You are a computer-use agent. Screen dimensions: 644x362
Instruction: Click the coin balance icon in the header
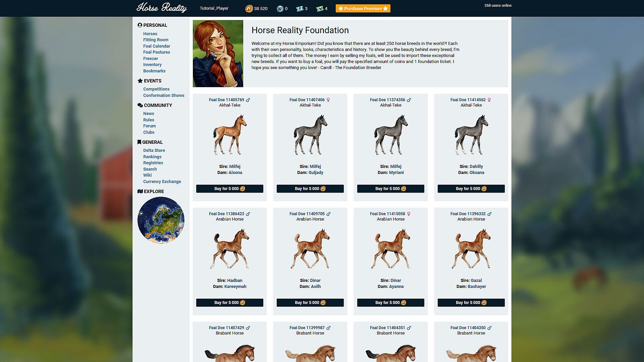(x=249, y=9)
